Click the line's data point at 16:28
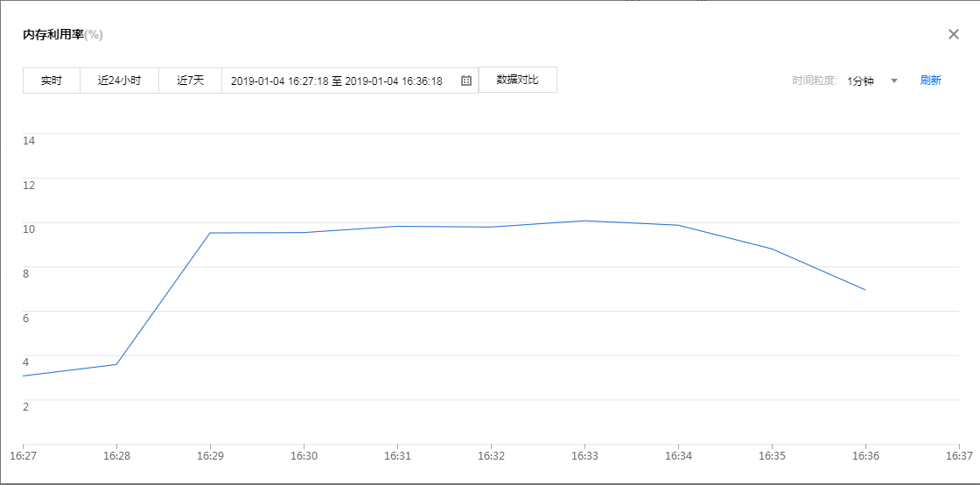The height and width of the screenshot is (485, 980). (x=116, y=364)
